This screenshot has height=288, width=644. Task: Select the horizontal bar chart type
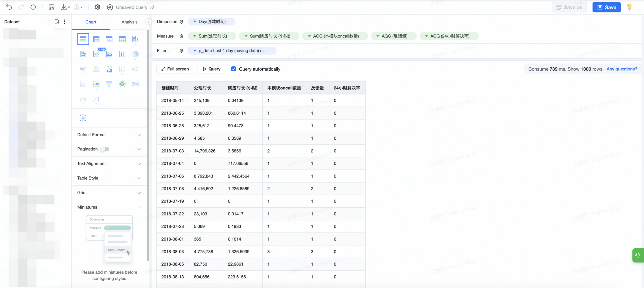[83, 54]
